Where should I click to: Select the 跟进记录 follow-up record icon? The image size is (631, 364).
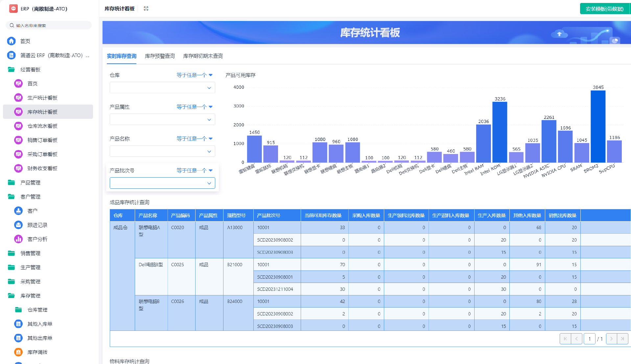point(18,225)
